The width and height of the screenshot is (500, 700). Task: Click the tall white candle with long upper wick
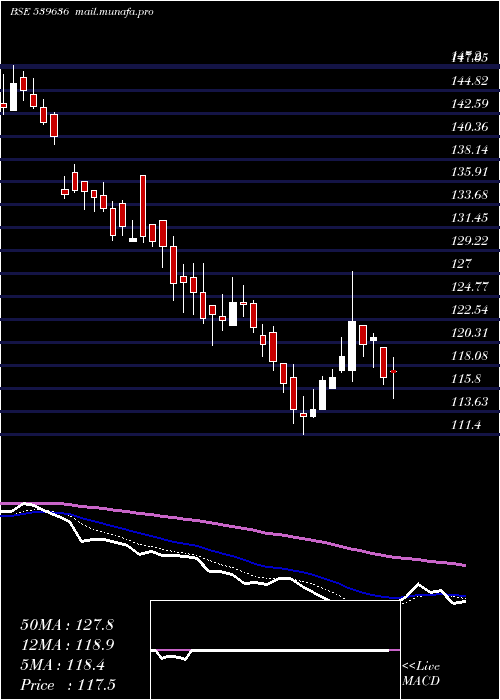pyautogui.click(x=352, y=346)
